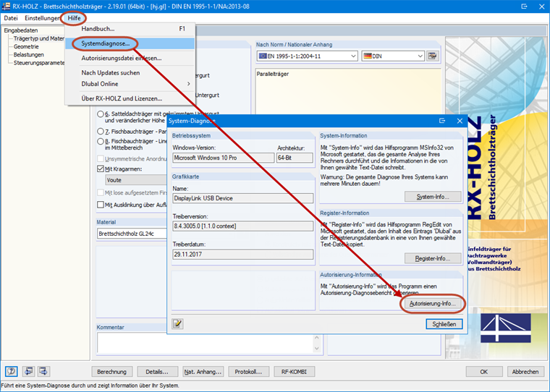Screen dimensions: 550x392
Task: Click the Nat. Anhang... button
Action: pos(203,372)
